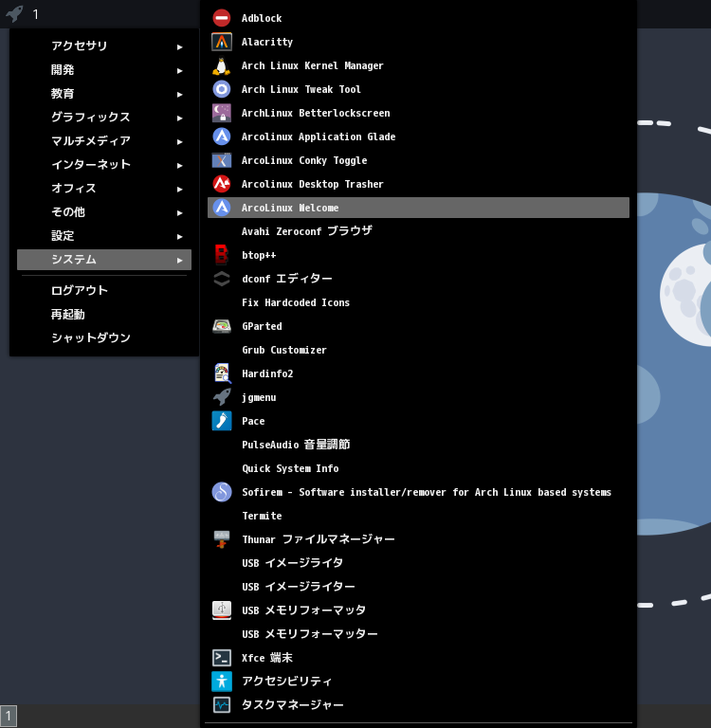
Task: Choose 再起動 from the menu
Action: tap(104, 315)
